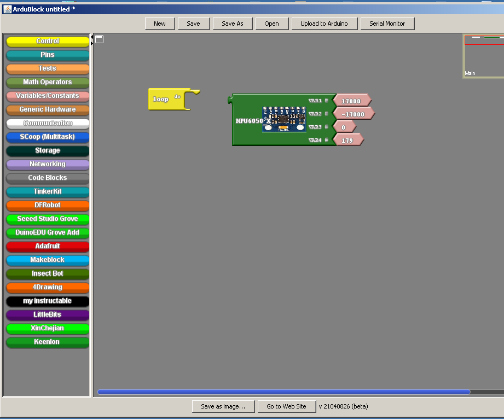Click the small window icon above the canvas
The height and width of the screenshot is (420, 504).
click(x=99, y=39)
